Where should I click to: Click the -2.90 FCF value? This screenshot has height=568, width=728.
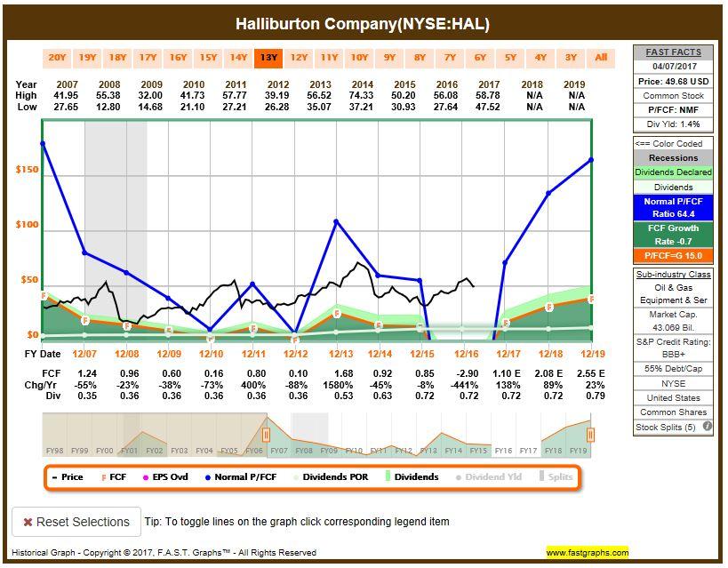467,373
